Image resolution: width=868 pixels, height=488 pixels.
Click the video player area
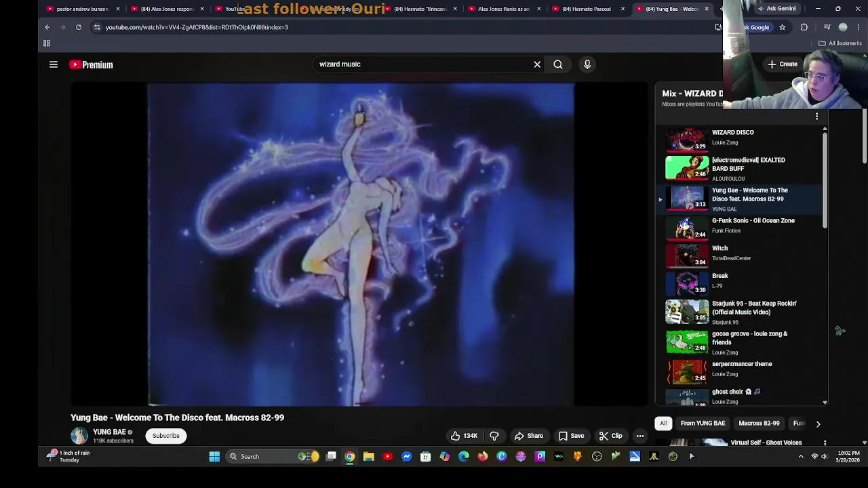click(360, 245)
